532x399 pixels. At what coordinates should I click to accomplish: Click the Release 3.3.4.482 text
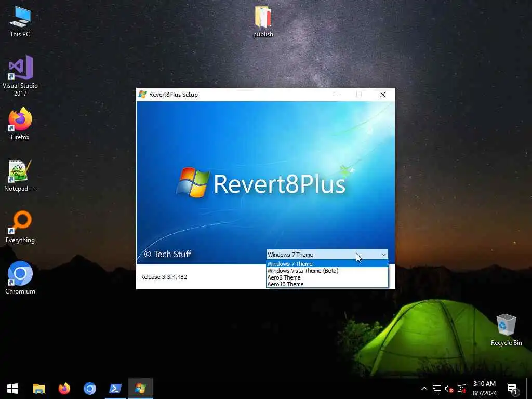[x=164, y=277]
